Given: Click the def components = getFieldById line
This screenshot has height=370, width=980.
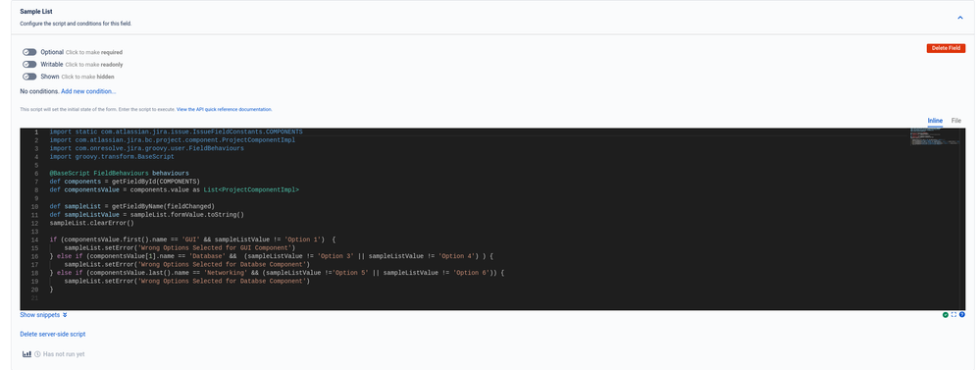Looking at the screenshot, I should click(125, 182).
